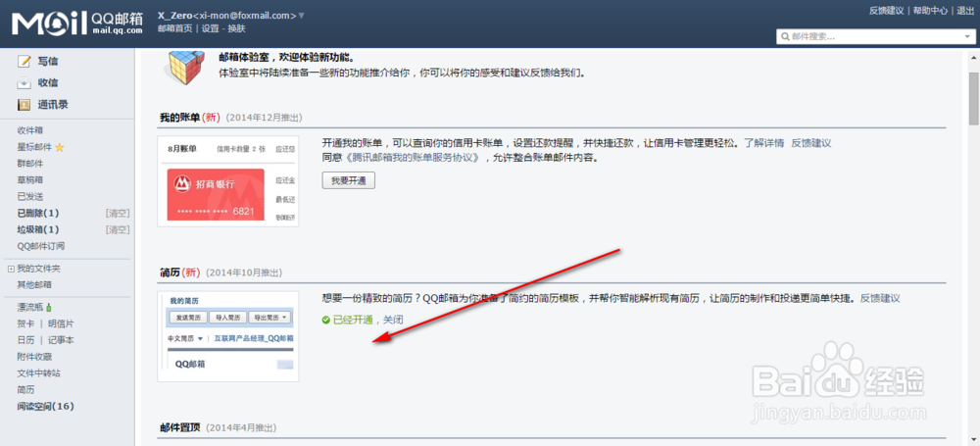Image resolution: width=980 pixels, height=446 pixels.
Task: Click 反馈建议 in the top right header
Action: point(886,11)
